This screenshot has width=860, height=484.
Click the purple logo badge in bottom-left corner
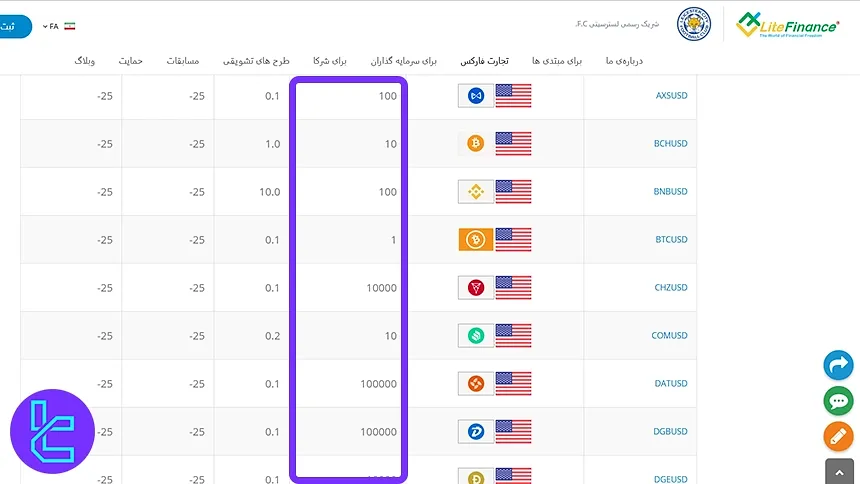click(x=52, y=431)
